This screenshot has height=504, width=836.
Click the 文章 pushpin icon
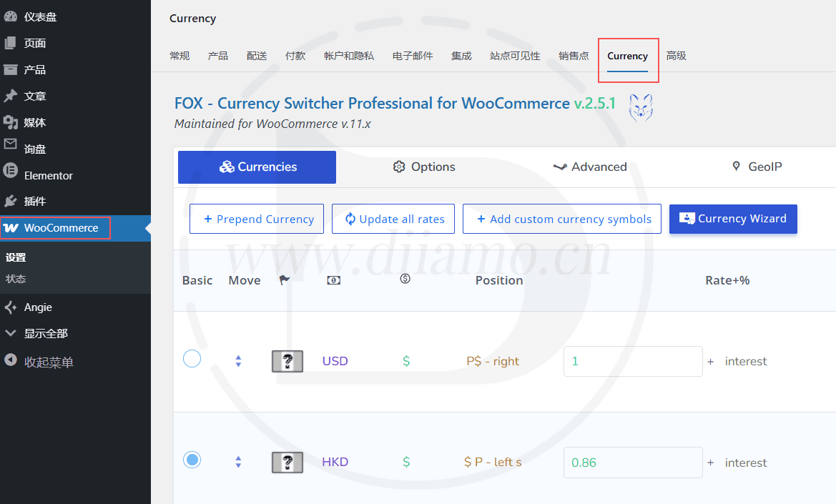[10, 96]
